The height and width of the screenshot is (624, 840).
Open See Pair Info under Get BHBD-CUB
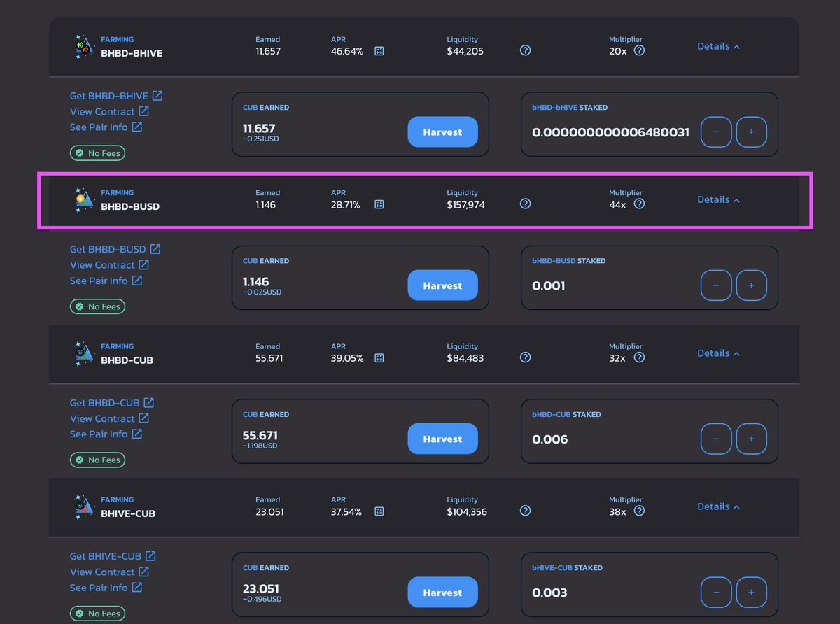click(106, 434)
